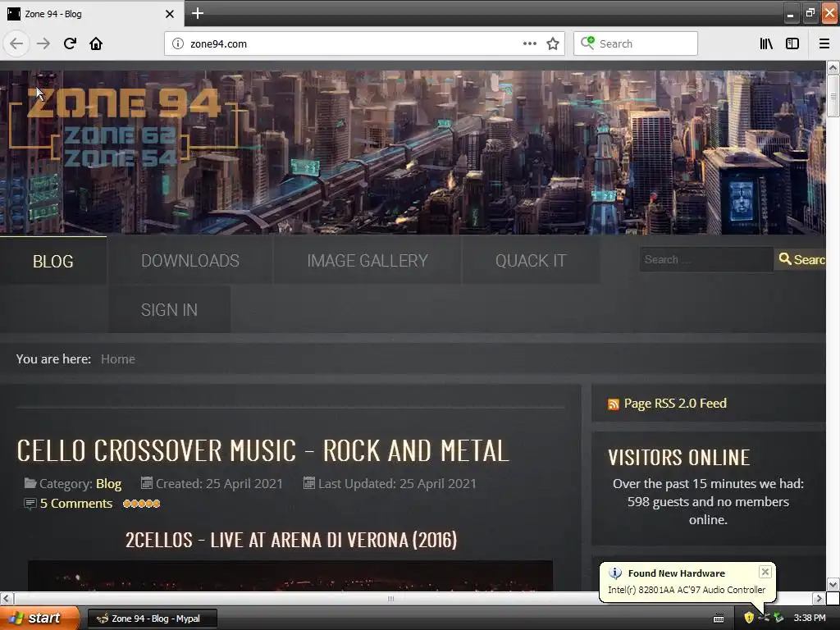The width and height of the screenshot is (840, 630).
Task: Open the Blog category link
Action: click(x=109, y=484)
